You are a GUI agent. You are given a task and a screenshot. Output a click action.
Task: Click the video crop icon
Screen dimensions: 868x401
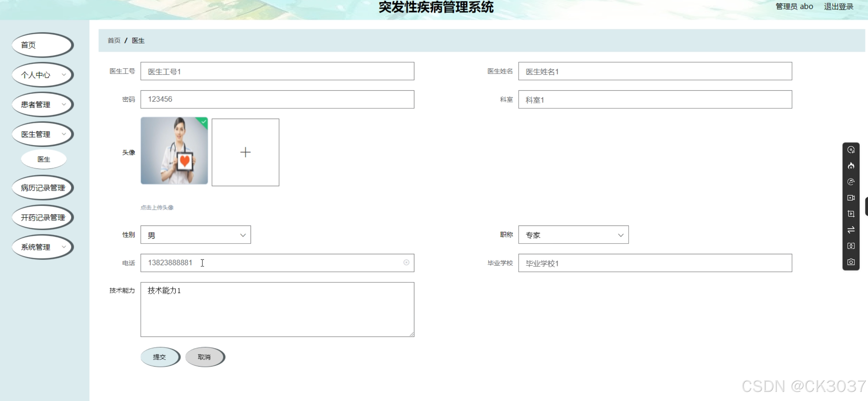[851, 214]
